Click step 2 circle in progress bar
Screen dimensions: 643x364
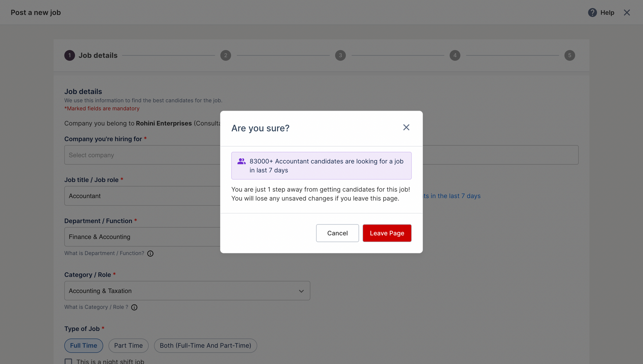pyautogui.click(x=226, y=55)
